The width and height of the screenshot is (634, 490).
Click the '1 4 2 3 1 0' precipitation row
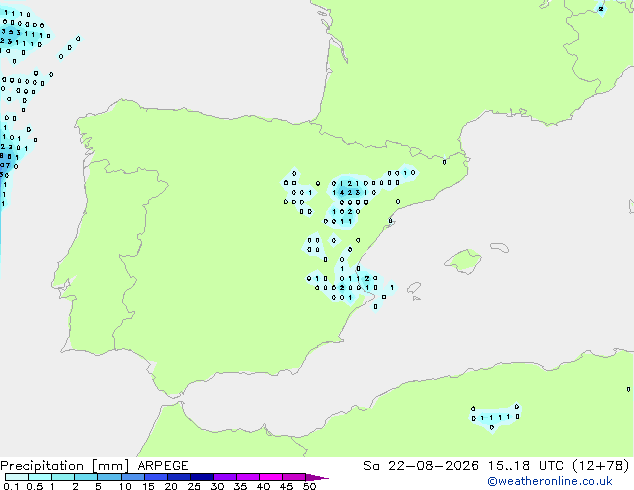[354, 193]
